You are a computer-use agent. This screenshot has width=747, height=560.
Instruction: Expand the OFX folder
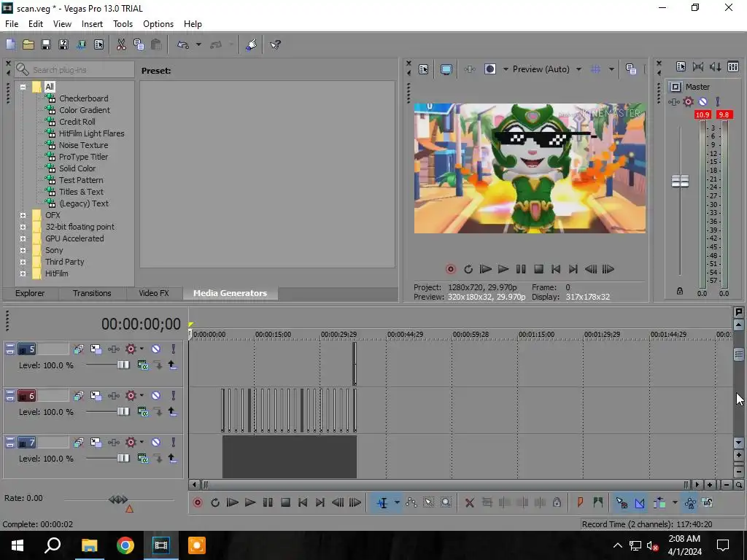[x=23, y=215]
